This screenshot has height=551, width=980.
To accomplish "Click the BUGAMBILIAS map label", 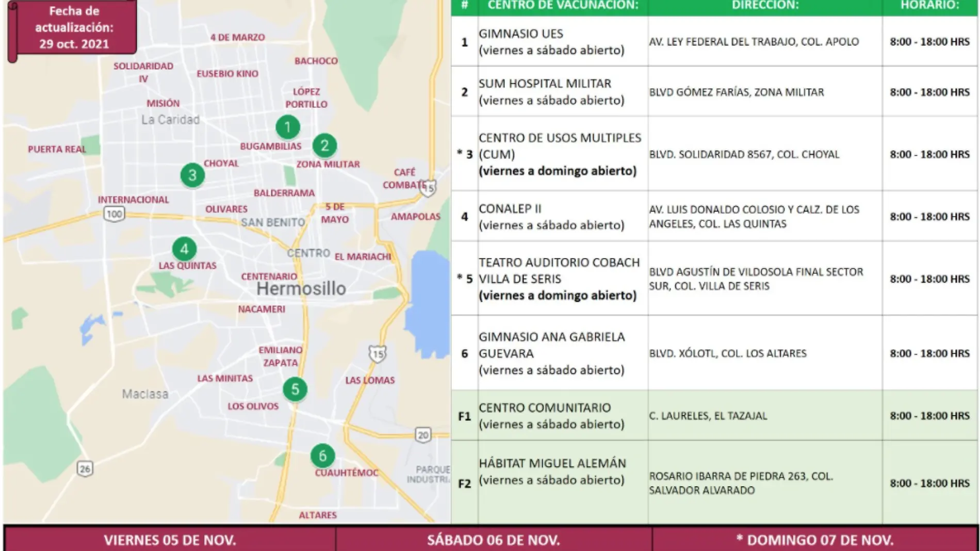I will [271, 147].
